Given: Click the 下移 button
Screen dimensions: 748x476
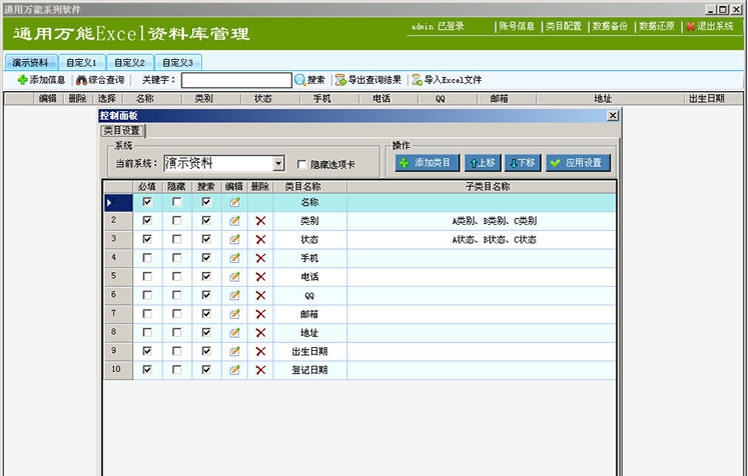Looking at the screenshot, I should click(523, 163).
